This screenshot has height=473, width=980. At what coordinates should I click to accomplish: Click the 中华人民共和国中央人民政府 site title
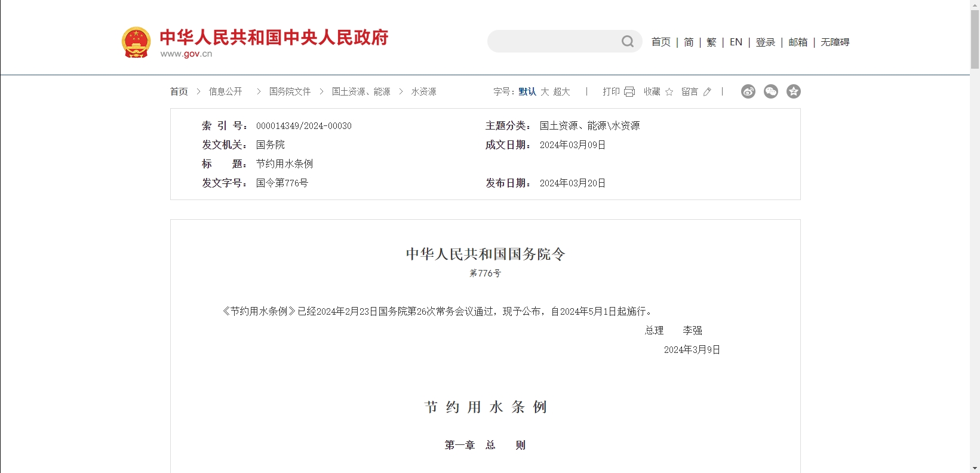(x=274, y=37)
